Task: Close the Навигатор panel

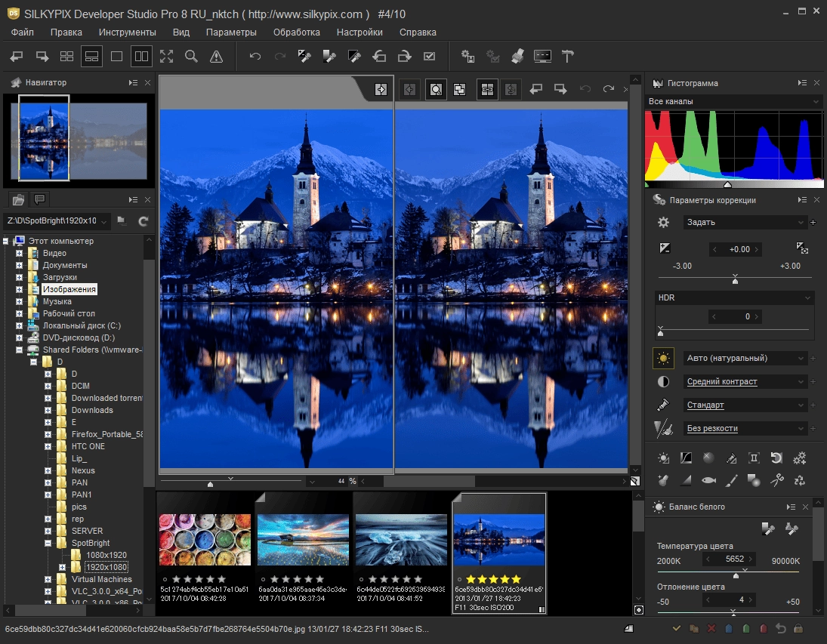Action: pyautogui.click(x=148, y=83)
